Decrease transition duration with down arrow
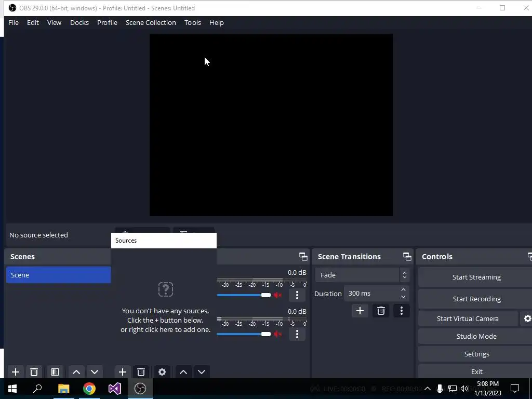 (403, 297)
